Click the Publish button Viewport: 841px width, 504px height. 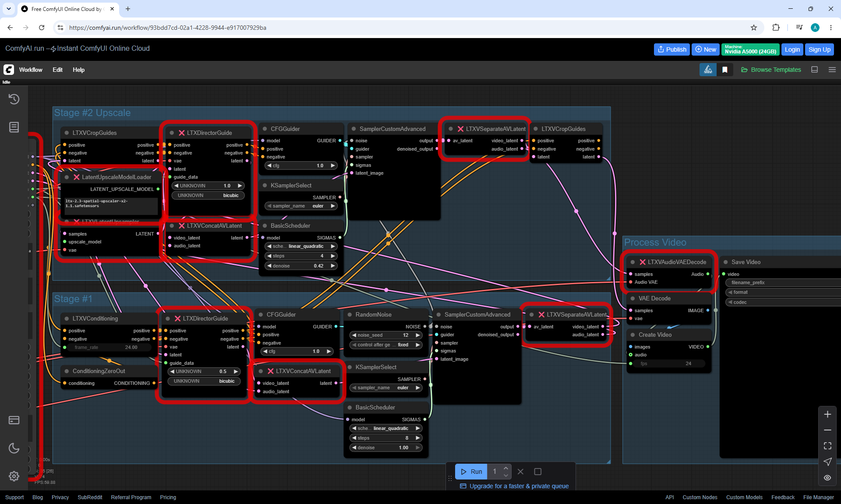672,49
